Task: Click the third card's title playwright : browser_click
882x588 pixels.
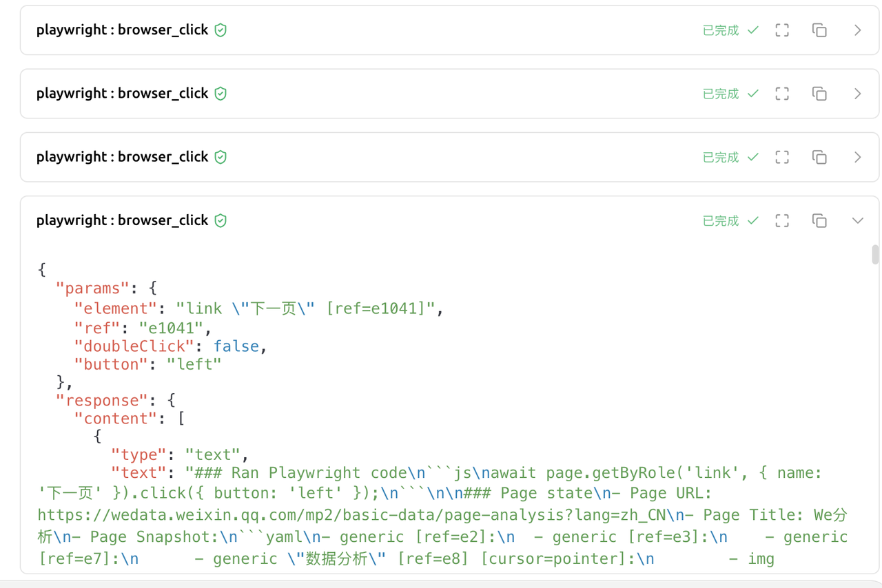Action: point(122,157)
